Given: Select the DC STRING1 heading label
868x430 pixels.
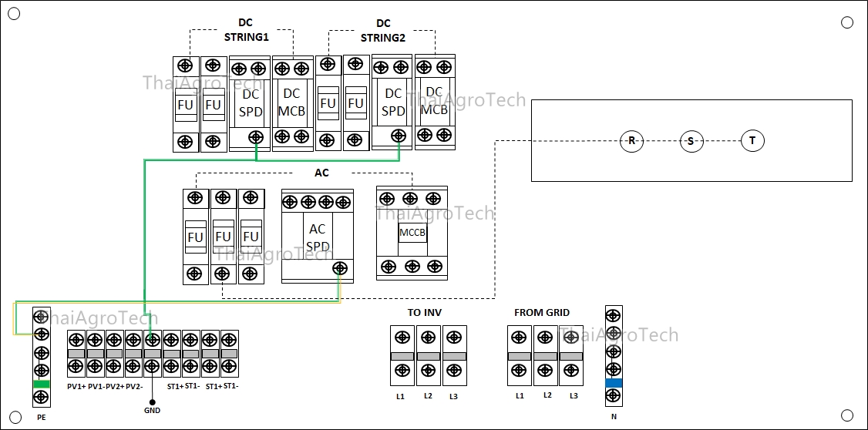Looking at the screenshot, I should click(x=246, y=30).
